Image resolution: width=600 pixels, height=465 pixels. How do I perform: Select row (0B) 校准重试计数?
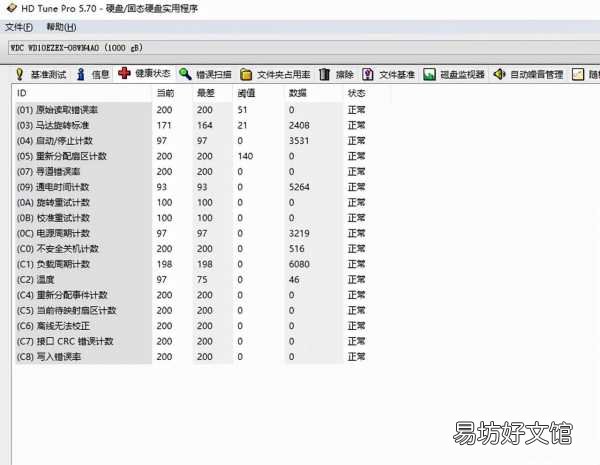tap(191, 218)
